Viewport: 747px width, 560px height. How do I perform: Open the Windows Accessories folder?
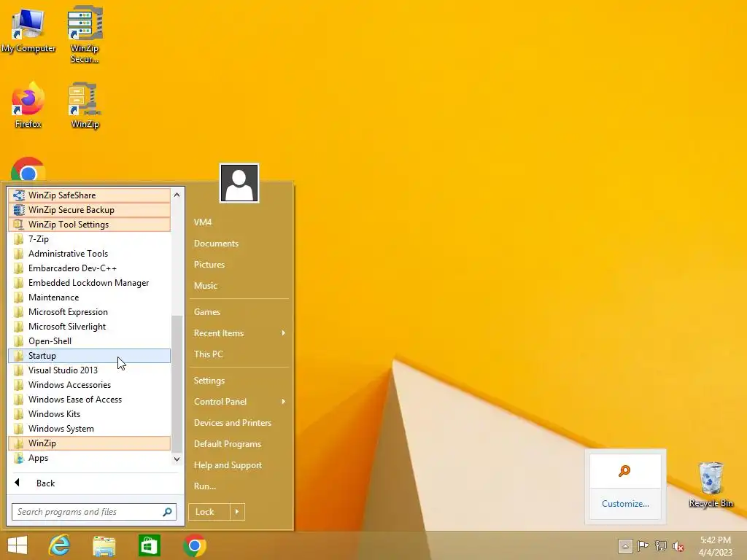pos(89,385)
